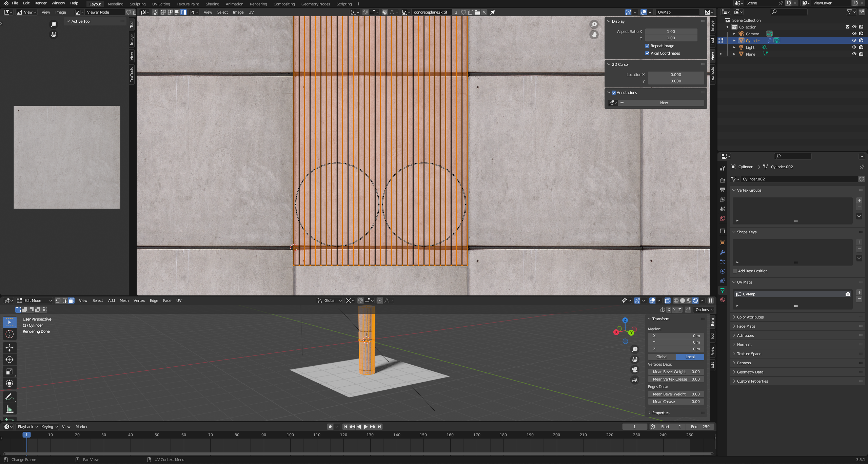Open Modifier properties wrench tab
Image resolution: width=868 pixels, height=464 pixels.
[723, 252]
